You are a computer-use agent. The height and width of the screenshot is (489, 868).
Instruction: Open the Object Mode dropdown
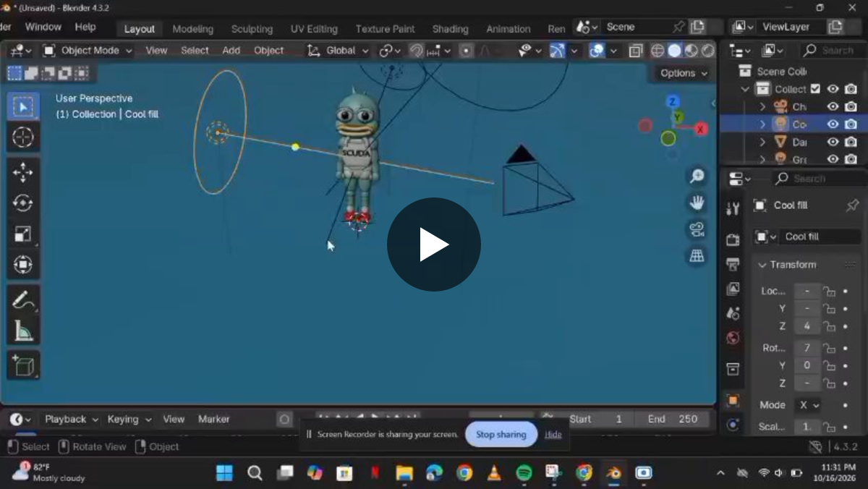[x=88, y=51]
